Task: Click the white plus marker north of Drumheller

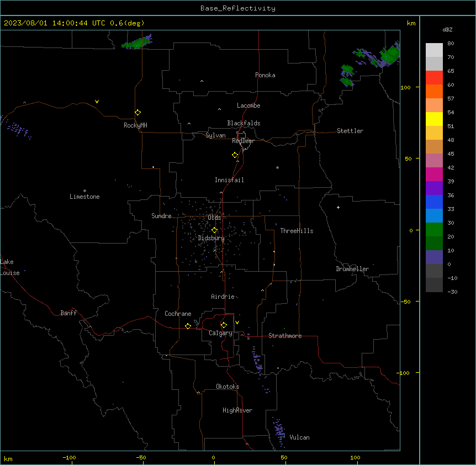Action: pos(338,207)
